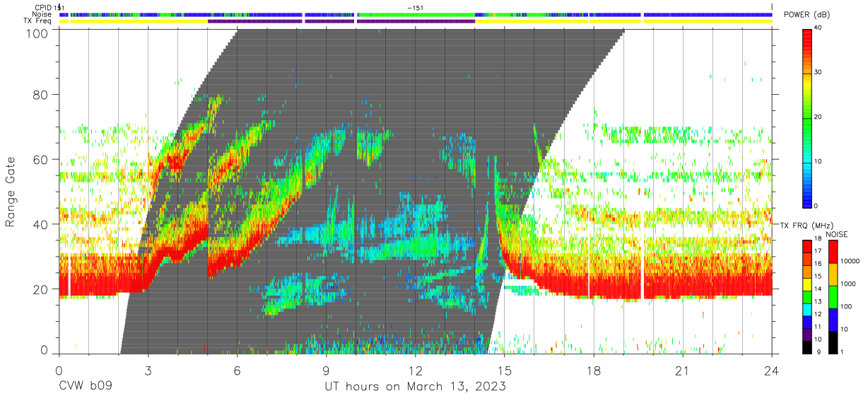Screen dimensions: 868x401
Task: Click the '6' hour tick on the time axis
Action: click(x=237, y=370)
